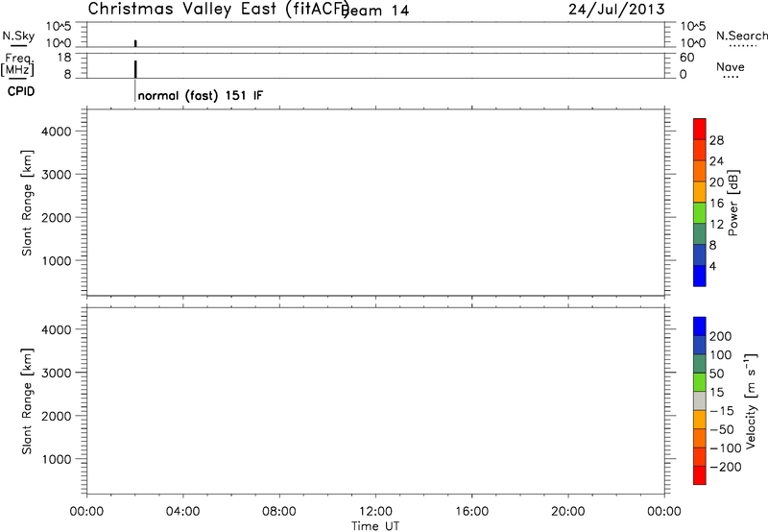768x532 pixels.
Task: Click the lower panel 'Slant Range [km]' label
Action: pos(27,401)
